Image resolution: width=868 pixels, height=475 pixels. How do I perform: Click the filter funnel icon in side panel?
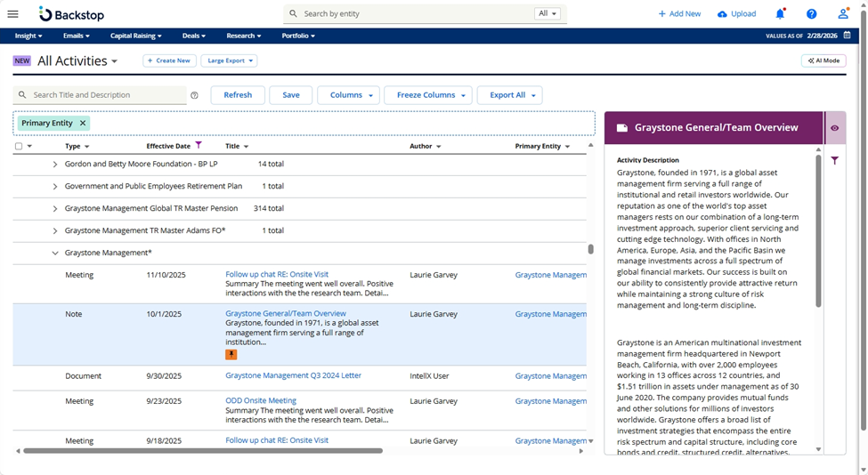coord(834,161)
